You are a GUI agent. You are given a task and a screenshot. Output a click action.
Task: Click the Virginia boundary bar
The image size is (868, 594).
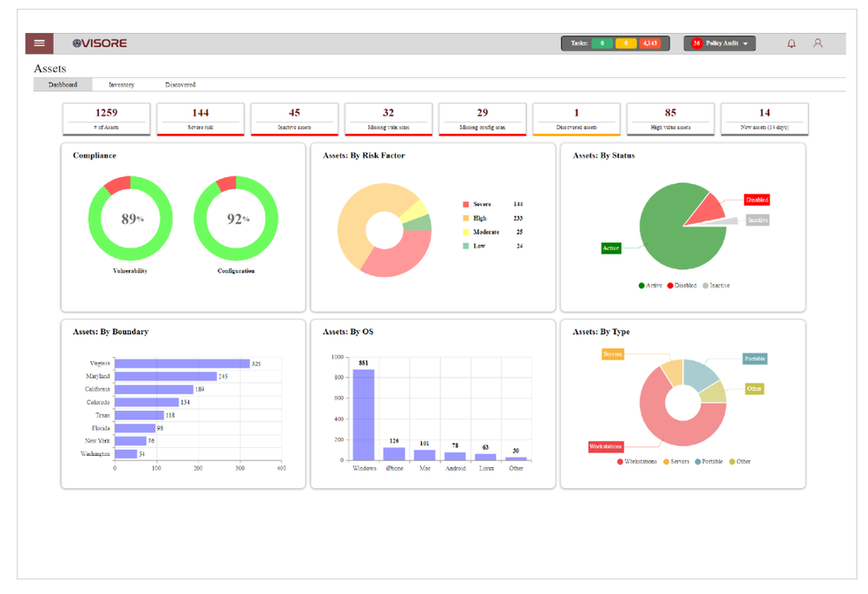pos(182,364)
